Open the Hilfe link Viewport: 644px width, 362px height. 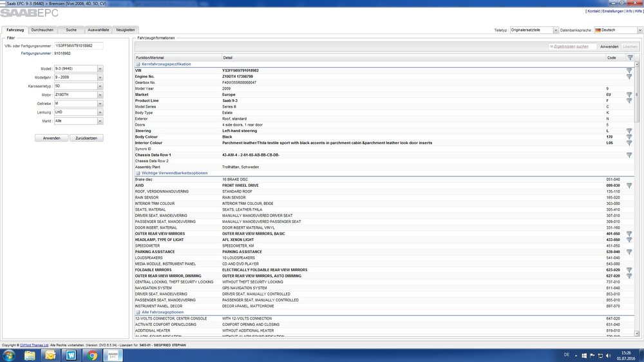[639, 11]
